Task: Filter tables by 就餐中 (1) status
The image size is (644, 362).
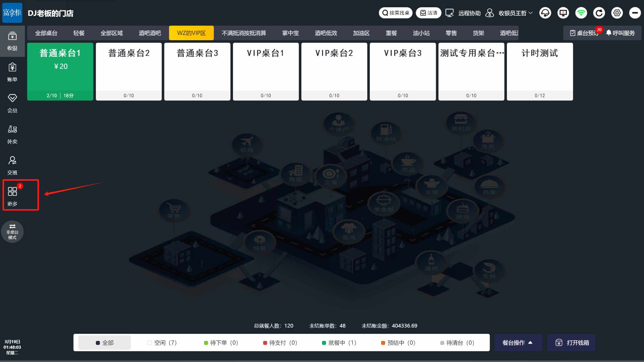Action: pos(339,343)
